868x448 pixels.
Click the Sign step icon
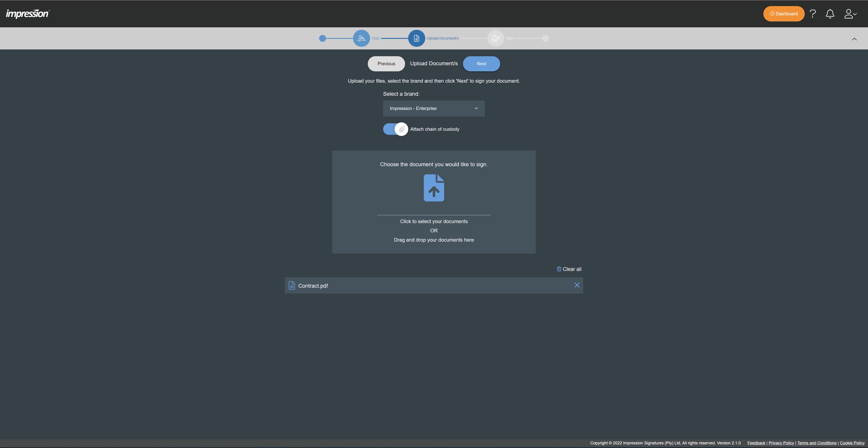[495, 38]
